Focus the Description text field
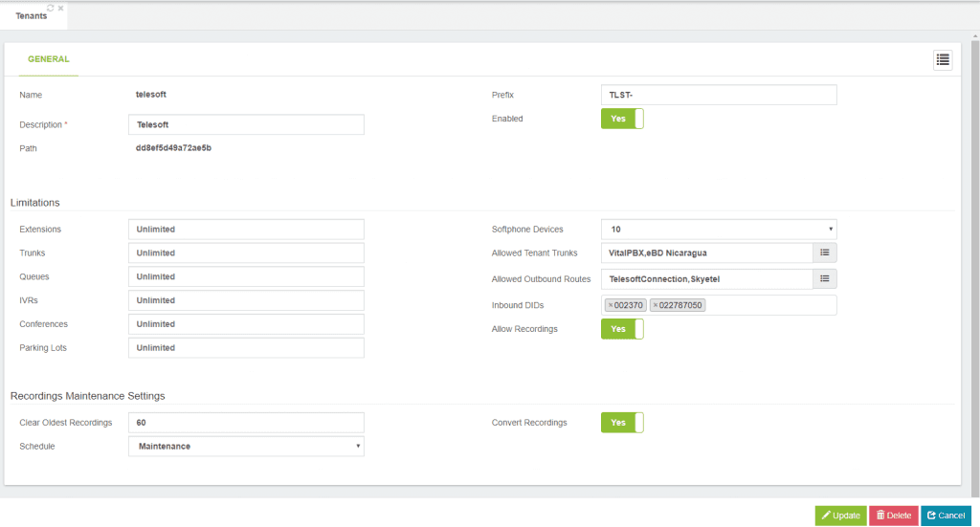Viewport: 980px width, 527px height. coord(246,124)
